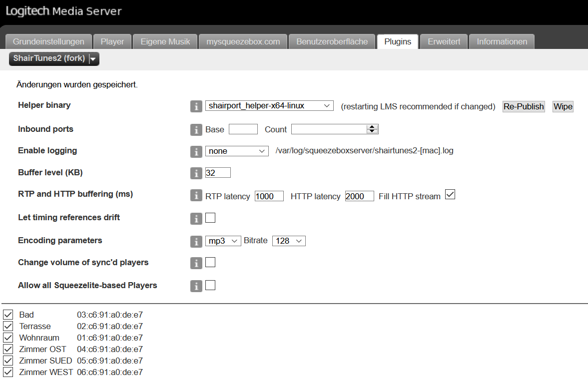Show info for Allow all Squeezelite-based Players
This screenshot has height=384, width=588.
click(x=196, y=286)
